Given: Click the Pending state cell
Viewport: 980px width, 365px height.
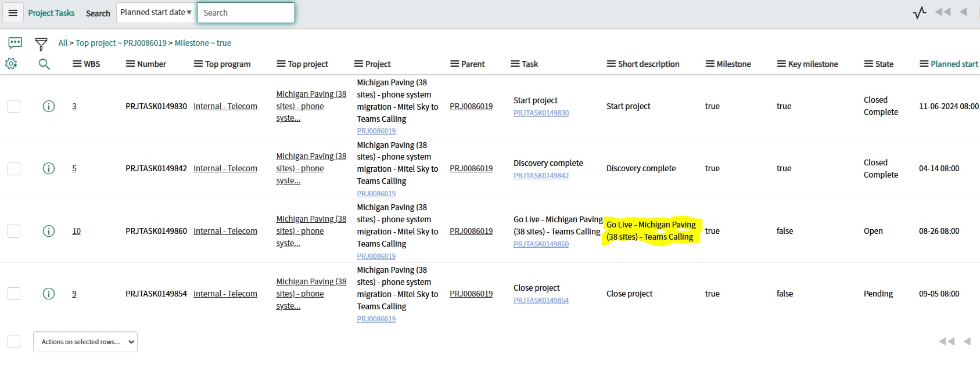Looking at the screenshot, I should coord(878,294).
